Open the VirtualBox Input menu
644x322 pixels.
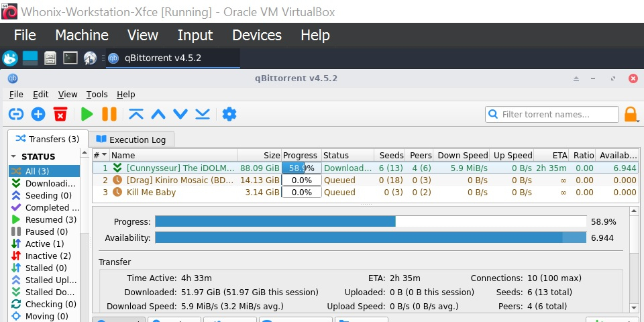click(x=195, y=36)
